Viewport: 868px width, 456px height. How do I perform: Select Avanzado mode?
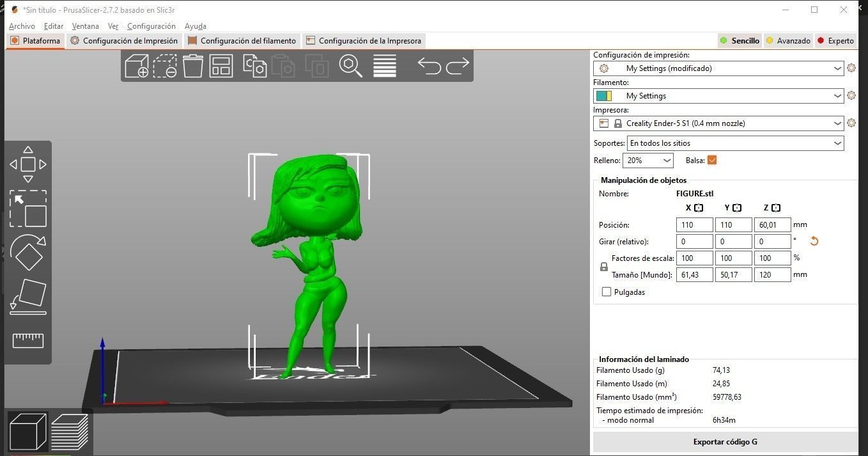tap(787, 40)
